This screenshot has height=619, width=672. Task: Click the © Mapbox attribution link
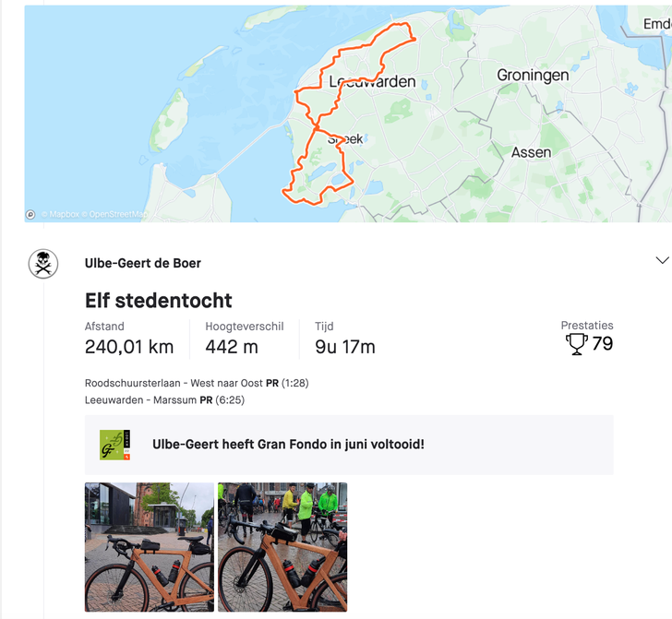click(60, 215)
